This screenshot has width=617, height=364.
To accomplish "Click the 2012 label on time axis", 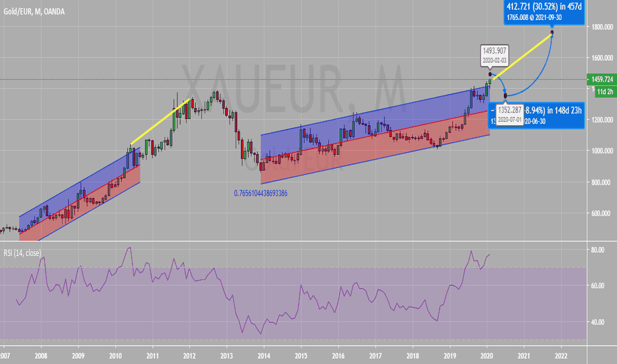I will click(189, 356).
